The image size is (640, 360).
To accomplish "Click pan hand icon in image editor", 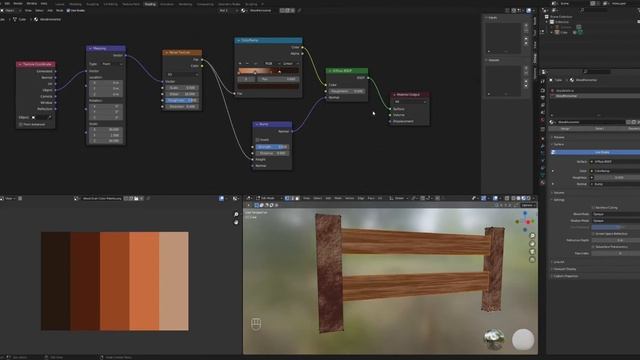I will [x=236, y=222].
